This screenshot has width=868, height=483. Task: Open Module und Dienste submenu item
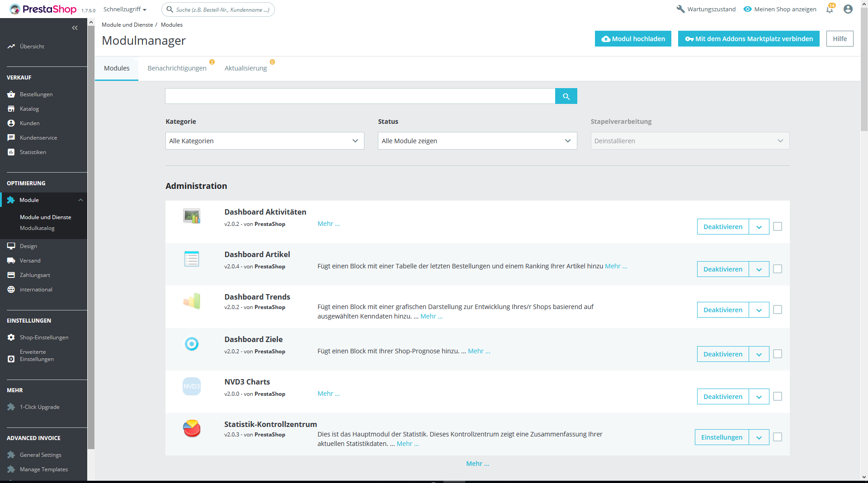[46, 217]
